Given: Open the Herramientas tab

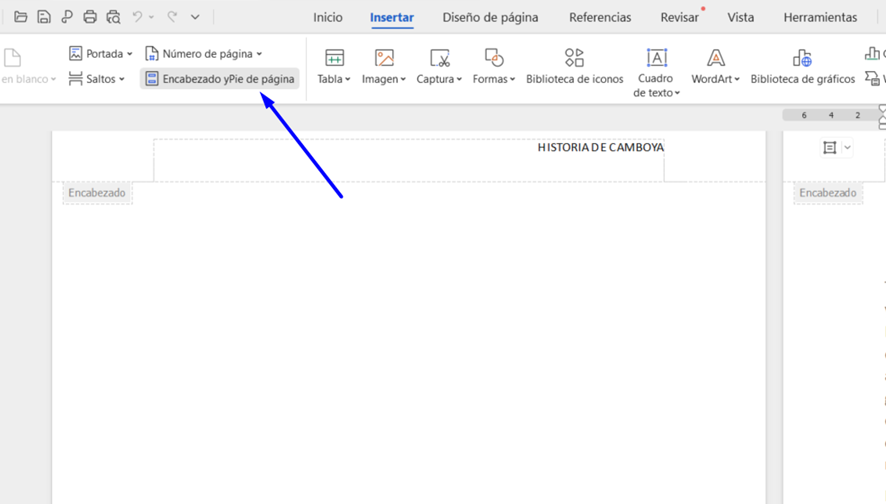Looking at the screenshot, I should point(820,18).
